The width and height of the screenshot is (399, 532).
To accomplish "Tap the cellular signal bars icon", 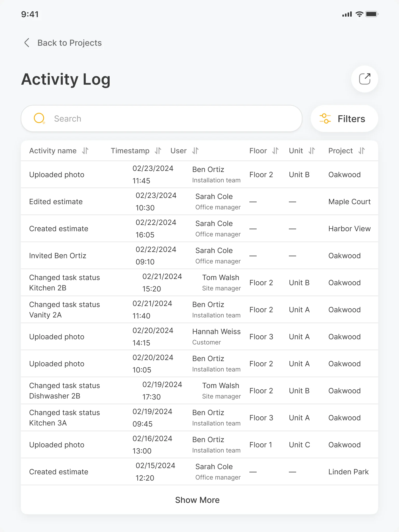I will (347, 14).
